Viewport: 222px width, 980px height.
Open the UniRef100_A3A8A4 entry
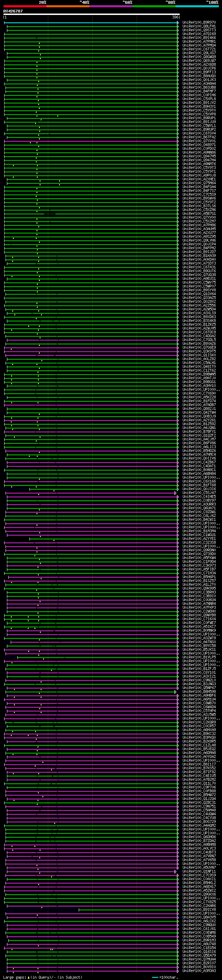(199, 84)
